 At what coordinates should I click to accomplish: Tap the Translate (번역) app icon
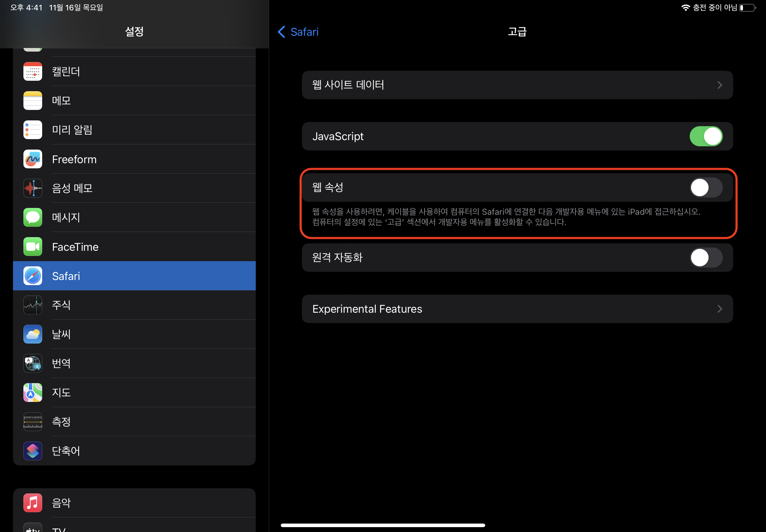pos(33,363)
